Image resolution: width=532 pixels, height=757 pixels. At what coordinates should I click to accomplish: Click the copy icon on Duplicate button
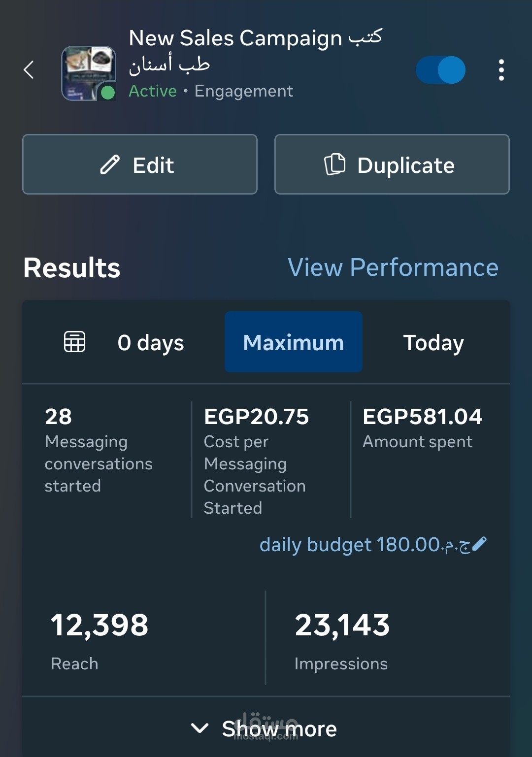pyautogui.click(x=335, y=165)
